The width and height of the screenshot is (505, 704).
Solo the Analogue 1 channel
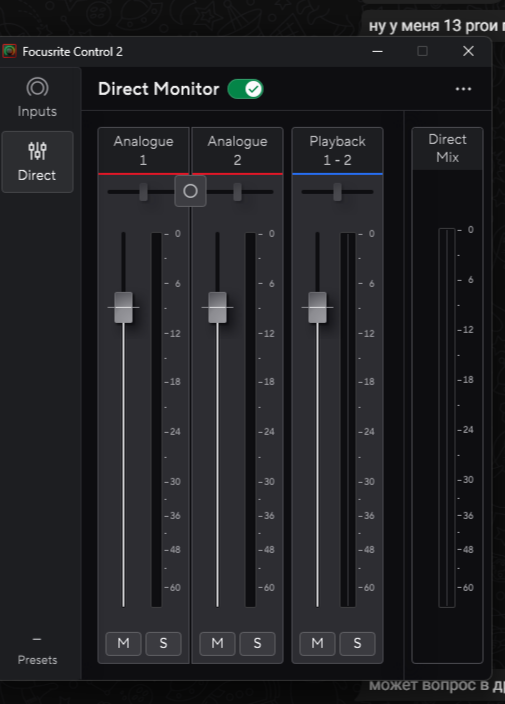[x=163, y=643]
